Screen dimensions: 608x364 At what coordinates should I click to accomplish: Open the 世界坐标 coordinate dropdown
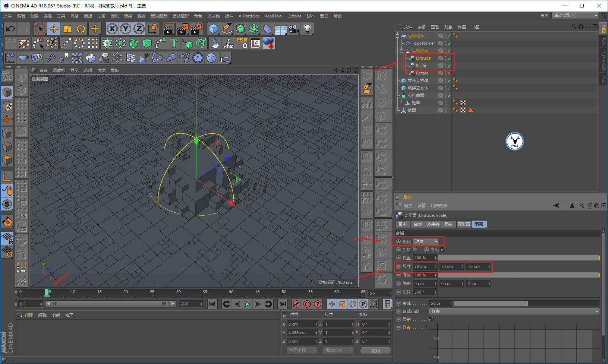pyautogui.click(x=302, y=350)
